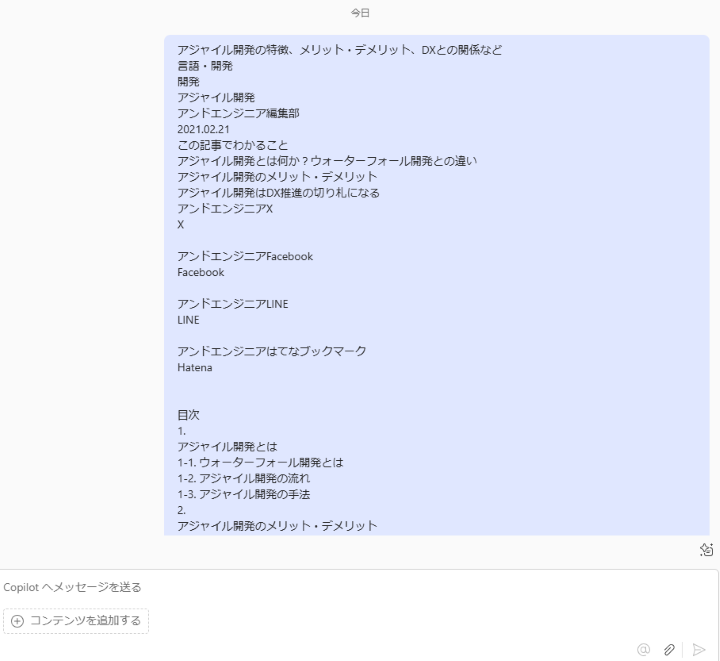Click the 2021.02.21 date text

click(x=203, y=129)
